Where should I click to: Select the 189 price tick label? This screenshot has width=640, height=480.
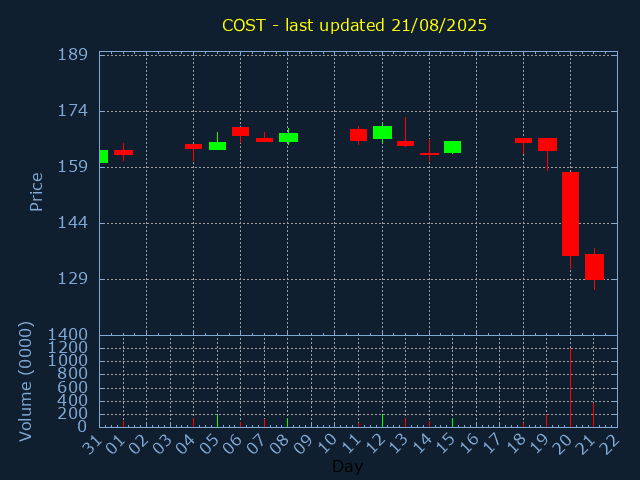pyautogui.click(x=73, y=55)
